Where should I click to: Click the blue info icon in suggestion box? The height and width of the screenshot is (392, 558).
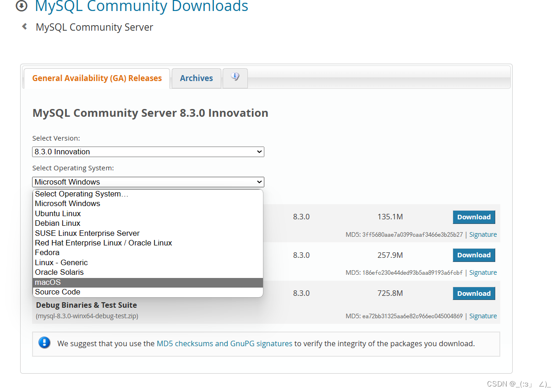(x=44, y=343)
